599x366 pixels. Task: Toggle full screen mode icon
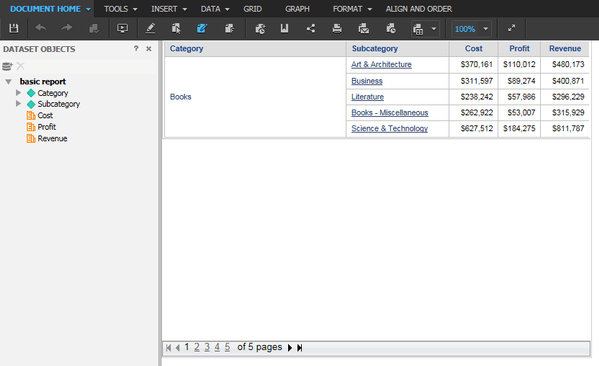tap(511, 28)
